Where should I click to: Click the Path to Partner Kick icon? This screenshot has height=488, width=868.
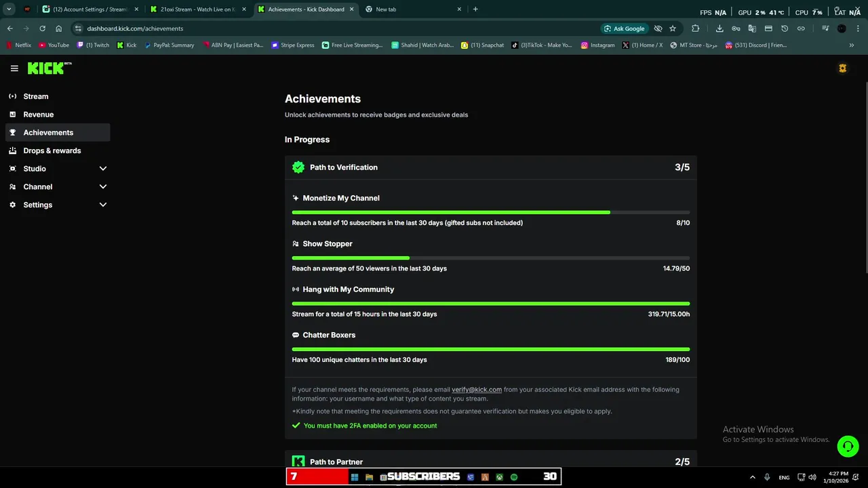coord(298,462)
